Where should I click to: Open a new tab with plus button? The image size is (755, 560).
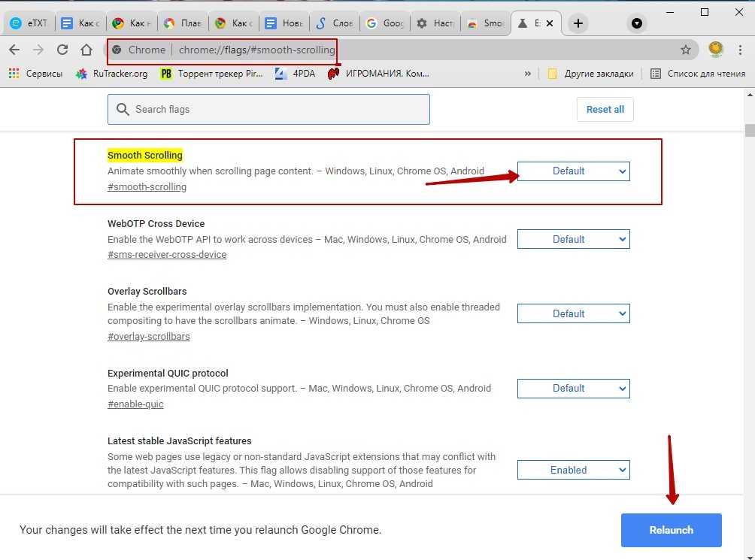[x=578, y=23]
